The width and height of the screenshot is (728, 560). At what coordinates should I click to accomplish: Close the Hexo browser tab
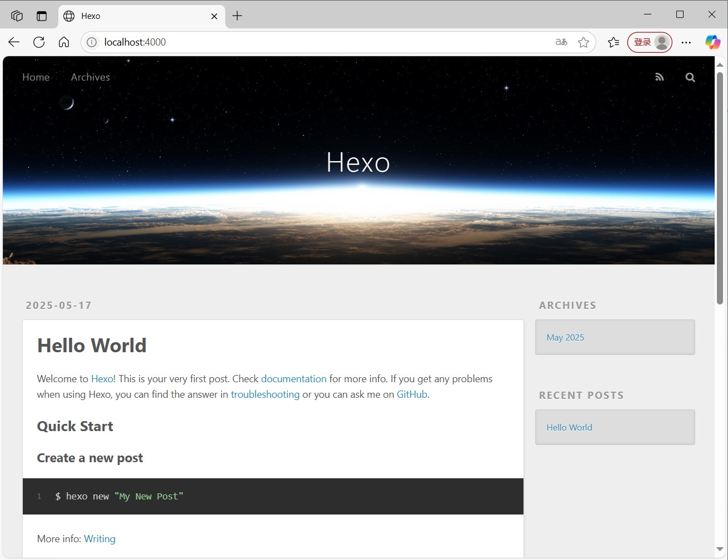point(214,16)
